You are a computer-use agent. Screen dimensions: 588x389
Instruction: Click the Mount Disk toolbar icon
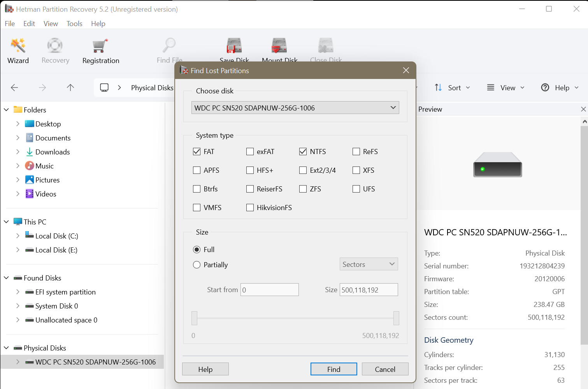click(279, 46)
